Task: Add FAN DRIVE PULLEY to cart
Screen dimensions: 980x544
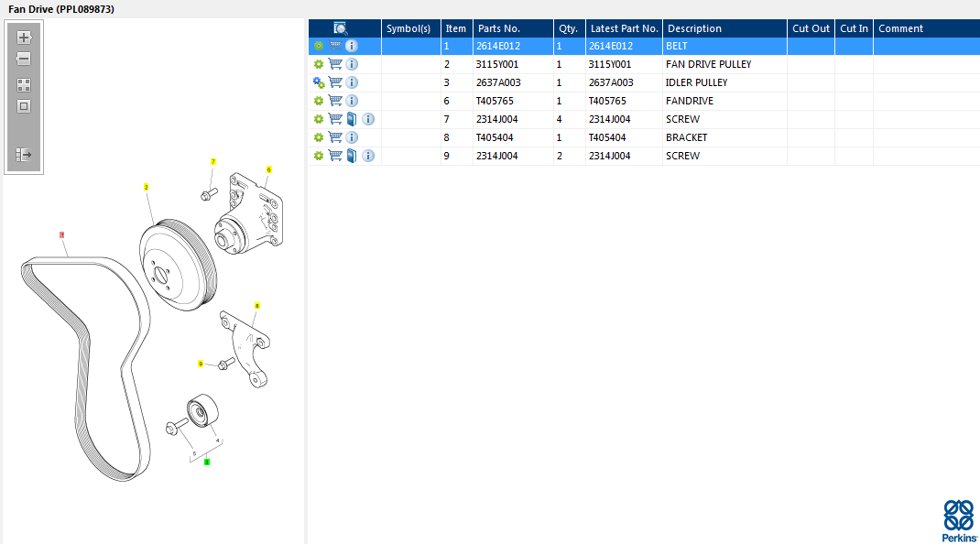Action: [335, 64]
